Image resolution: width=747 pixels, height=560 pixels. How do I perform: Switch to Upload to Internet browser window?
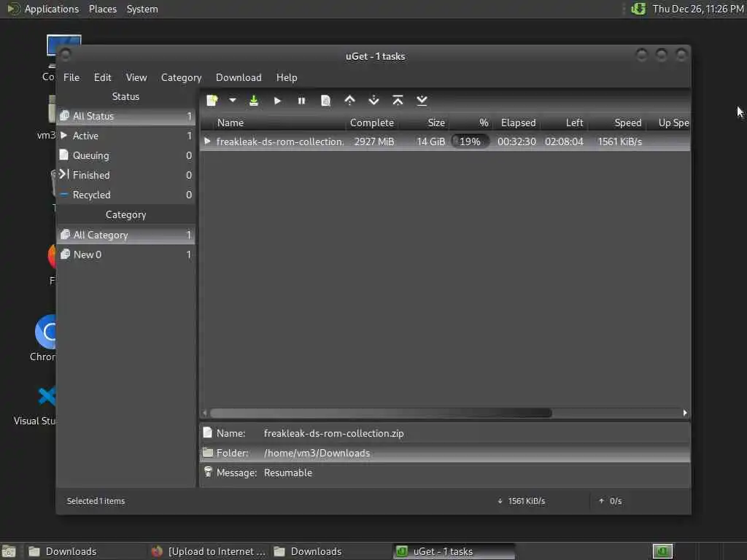(x=208, y=551)
